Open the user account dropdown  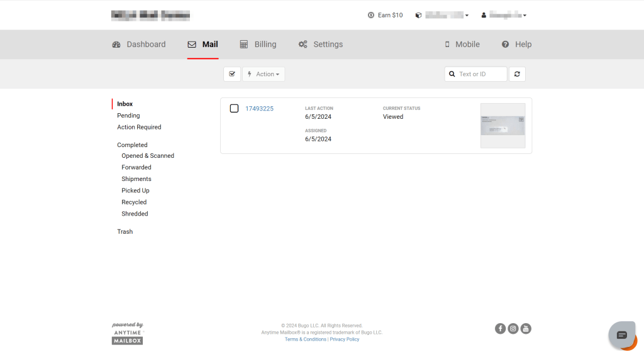504,15
